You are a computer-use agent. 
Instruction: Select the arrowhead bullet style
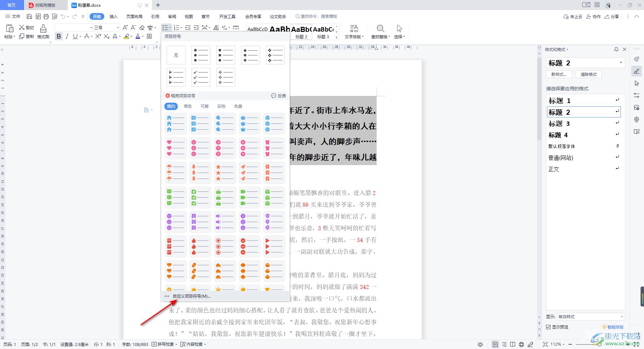coord(176,77)
